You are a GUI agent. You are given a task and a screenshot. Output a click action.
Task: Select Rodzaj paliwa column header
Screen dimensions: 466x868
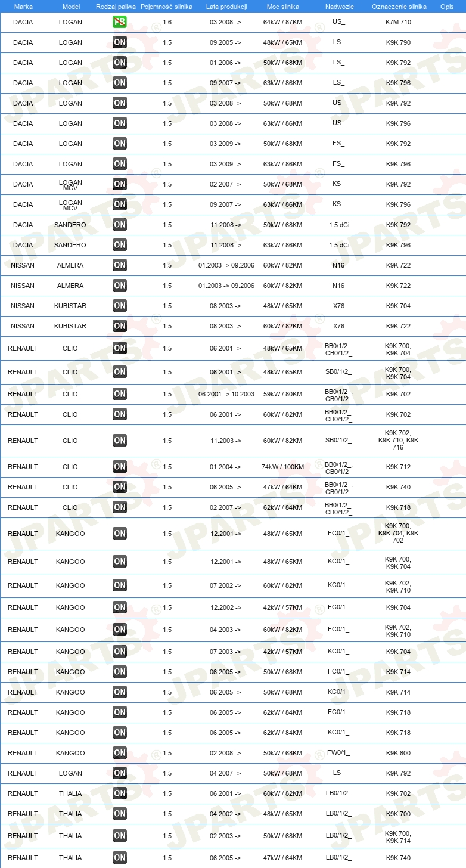click(116, 7)
